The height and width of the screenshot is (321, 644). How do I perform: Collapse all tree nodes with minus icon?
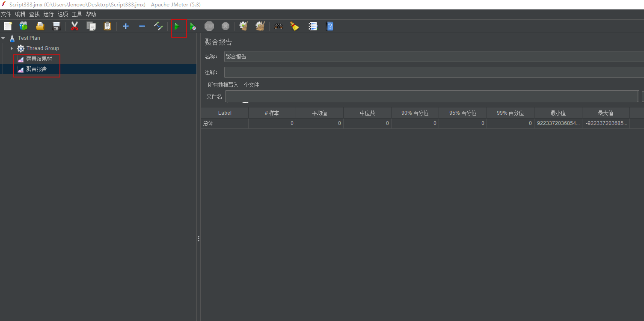pyautogui.click(x=142, y=26)
